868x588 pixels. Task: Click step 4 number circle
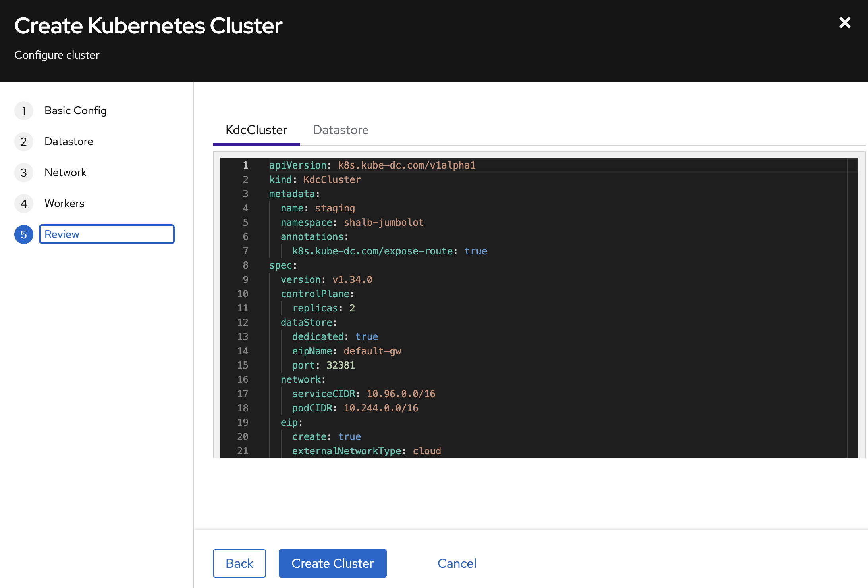pos(24,204)
